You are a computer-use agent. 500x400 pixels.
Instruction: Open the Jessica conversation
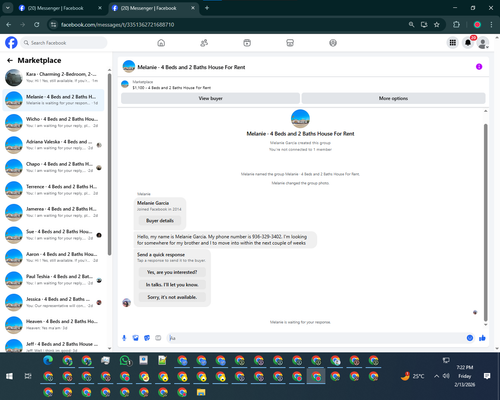53,302
